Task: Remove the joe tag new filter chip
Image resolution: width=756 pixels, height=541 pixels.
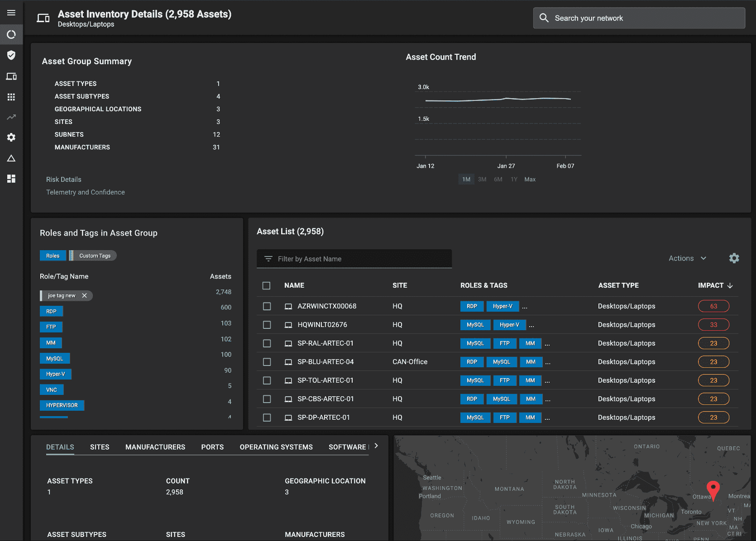Action: coord(84,296)
